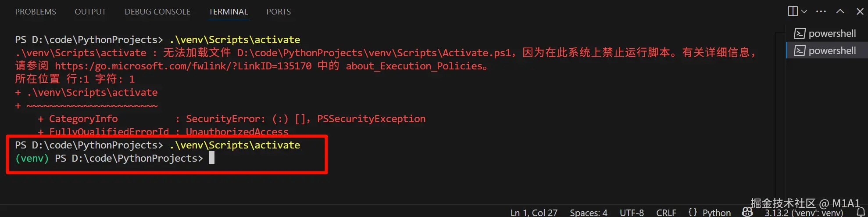Click the active TERMINAL tab
Screen dimensions: 868x217
point(228,12)
